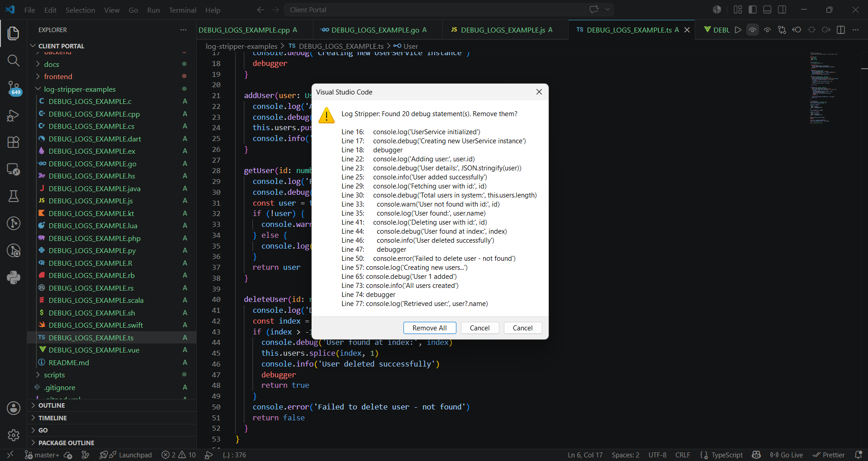Click the remote window indicator in status bar
Screen dimensions: 868x461
[x=10, y=455]
